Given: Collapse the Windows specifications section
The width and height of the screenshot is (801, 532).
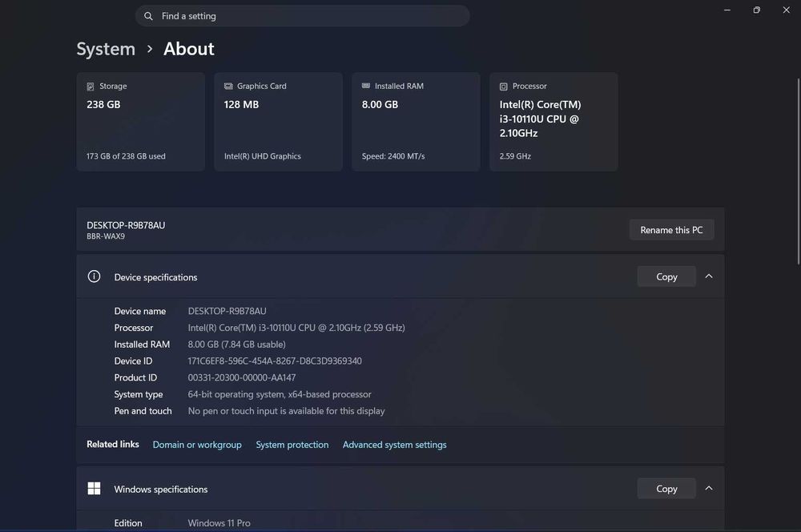Looking at the screenshot, I should click(x=709, y=489).
